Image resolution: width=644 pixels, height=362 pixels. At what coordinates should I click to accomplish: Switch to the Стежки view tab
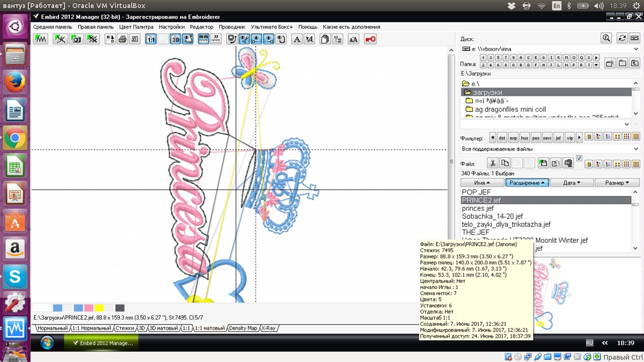[125, 328]
